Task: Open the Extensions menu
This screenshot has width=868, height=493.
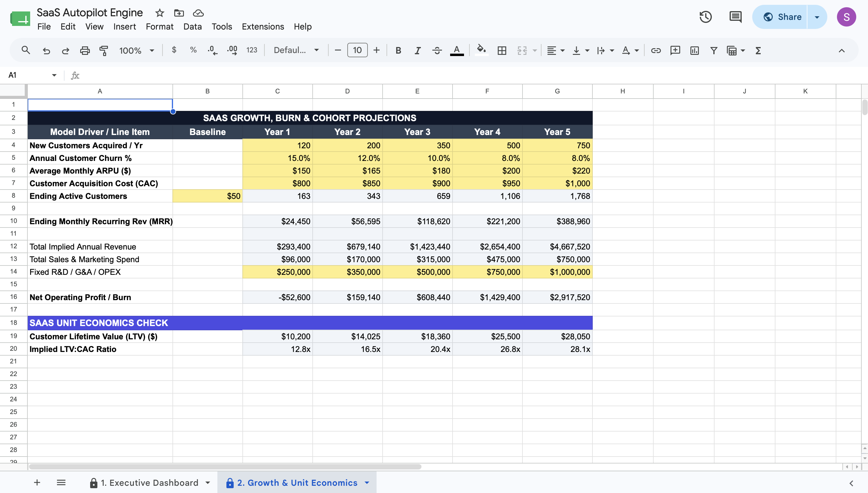Action: pos(263,27)
